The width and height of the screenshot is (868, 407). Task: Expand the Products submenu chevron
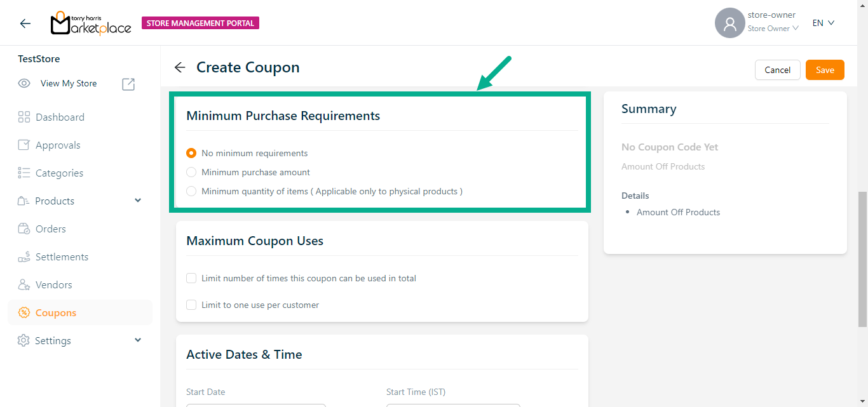(138, 201)
